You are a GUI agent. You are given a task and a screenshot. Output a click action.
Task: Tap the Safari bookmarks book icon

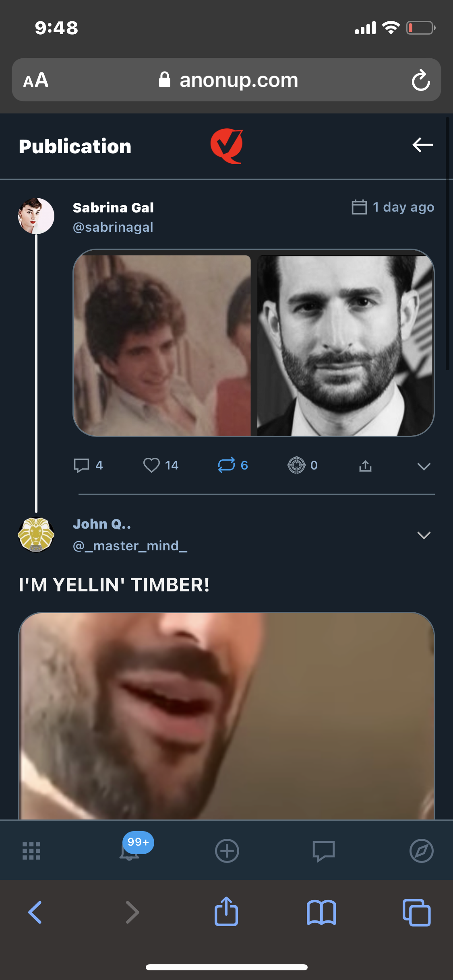tap(321, 912)
